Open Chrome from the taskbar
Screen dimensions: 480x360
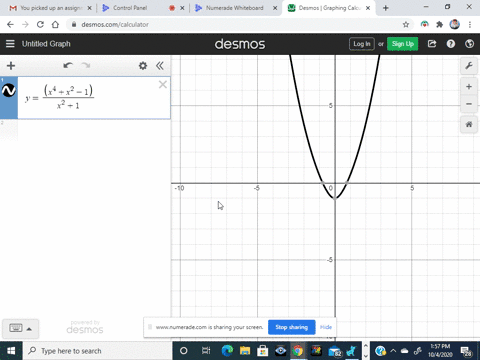[x=298, y=351]
